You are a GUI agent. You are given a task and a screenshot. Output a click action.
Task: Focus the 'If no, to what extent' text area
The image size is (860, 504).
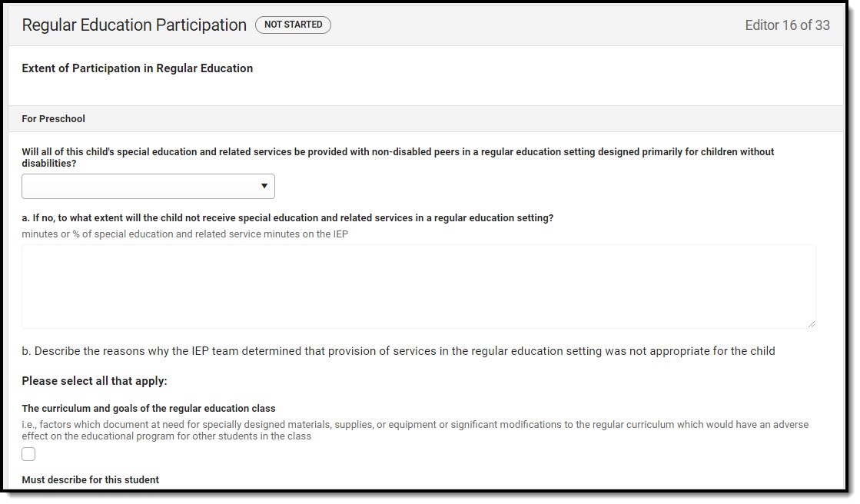419,287
